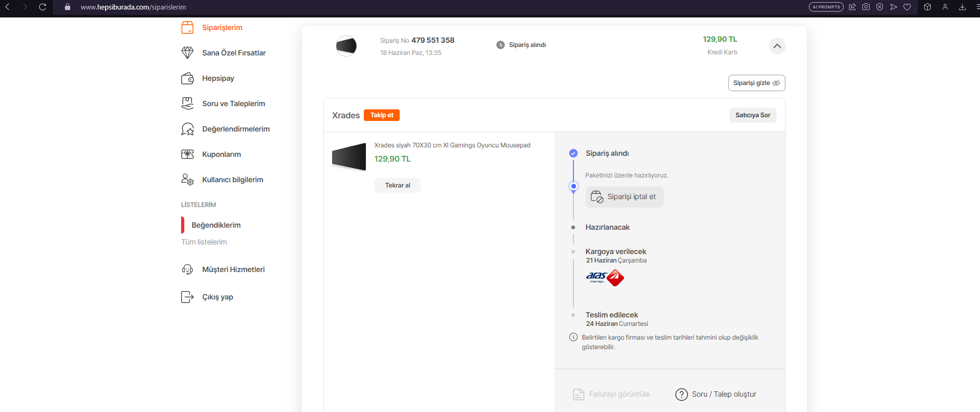Take a snapshot with the camera icon
This screenshot has height=412, width=980.
tap(866, 7)
